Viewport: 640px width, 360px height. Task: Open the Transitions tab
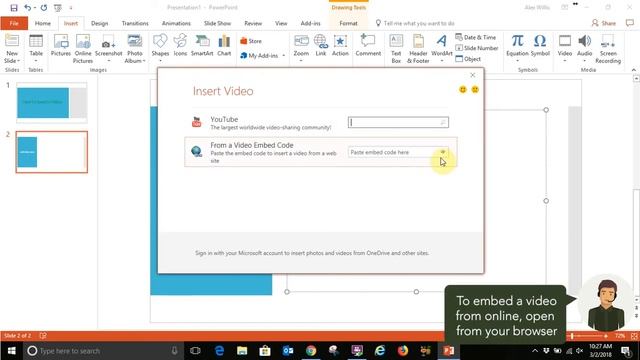(x=135, y=23)
